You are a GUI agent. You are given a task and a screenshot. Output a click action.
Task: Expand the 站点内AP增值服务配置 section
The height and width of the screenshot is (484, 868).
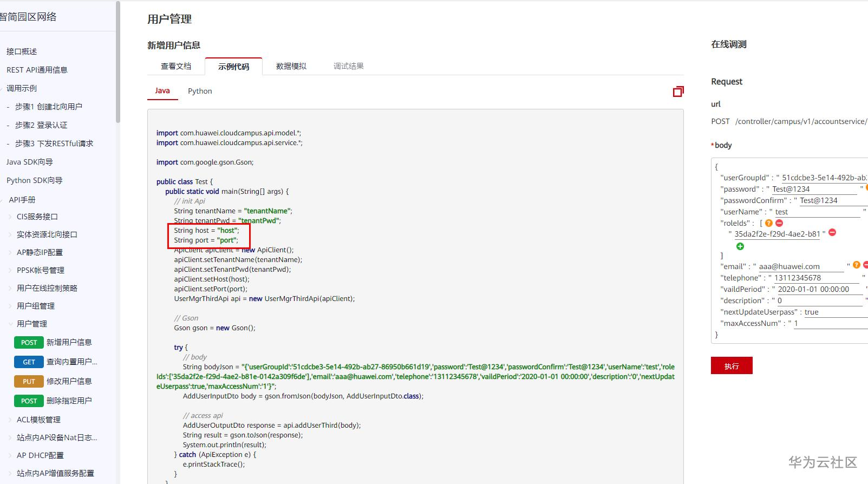click(10, 473)
